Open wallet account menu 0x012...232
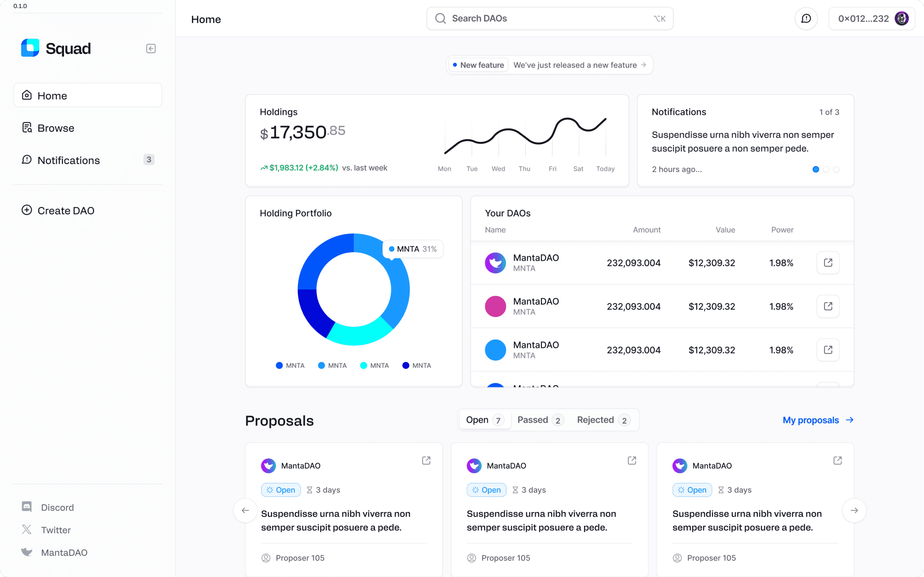 872,19
